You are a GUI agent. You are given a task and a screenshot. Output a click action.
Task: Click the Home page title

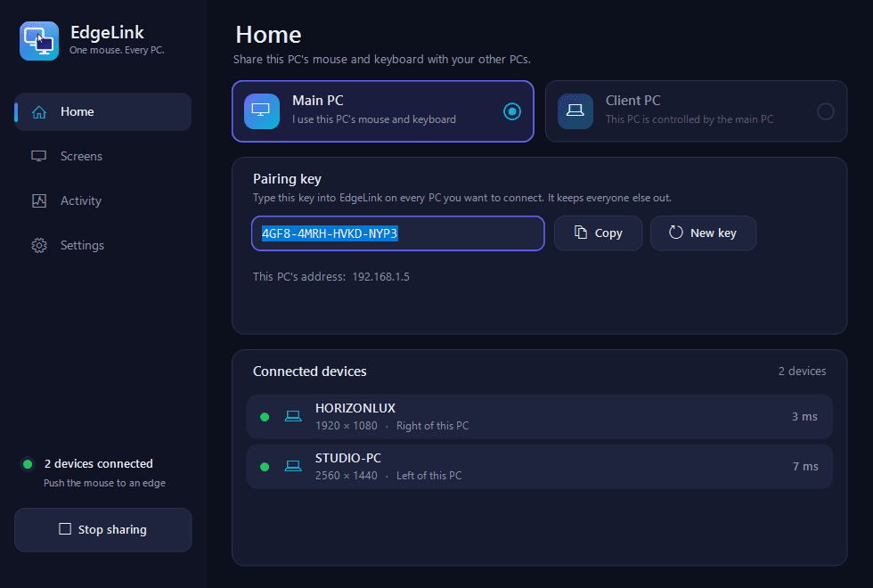pyautogui.click(x=268, y=35)
